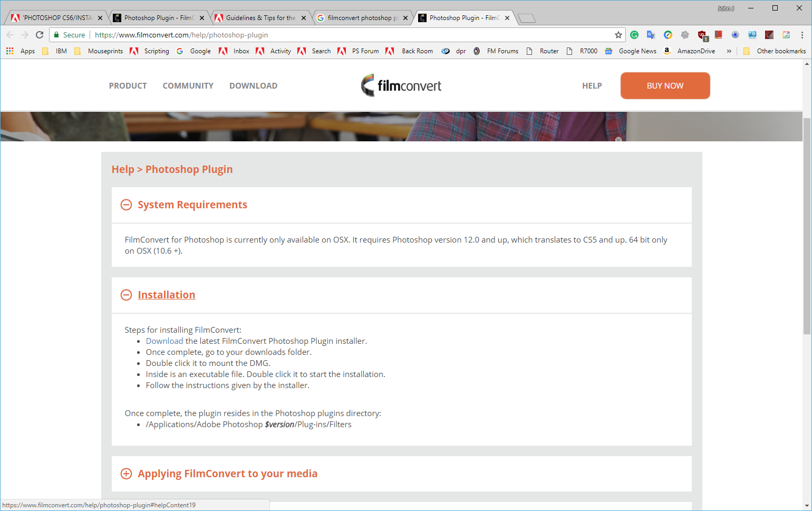Open COMMUNITY navigation menu
The width and height of the screenshot is (812, 511).
pyautogui.click(x=188, y=85)
